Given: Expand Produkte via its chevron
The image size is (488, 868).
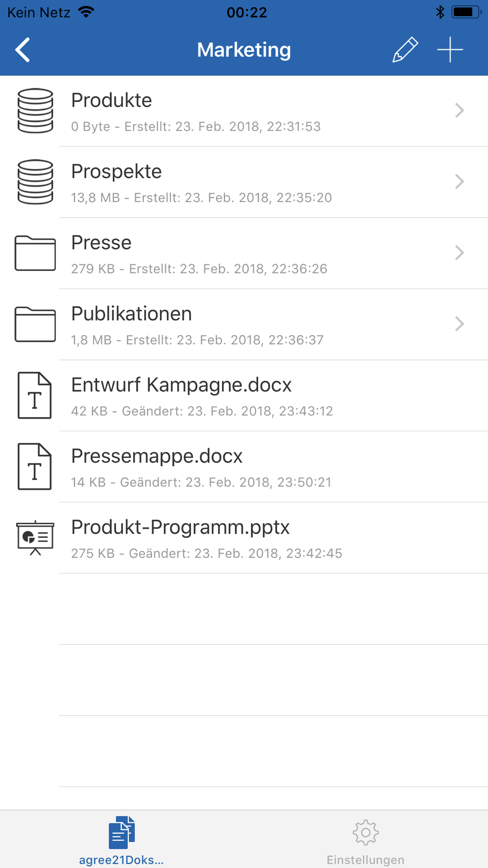Looking at the screenshot, I should click(x=459, y=111).
